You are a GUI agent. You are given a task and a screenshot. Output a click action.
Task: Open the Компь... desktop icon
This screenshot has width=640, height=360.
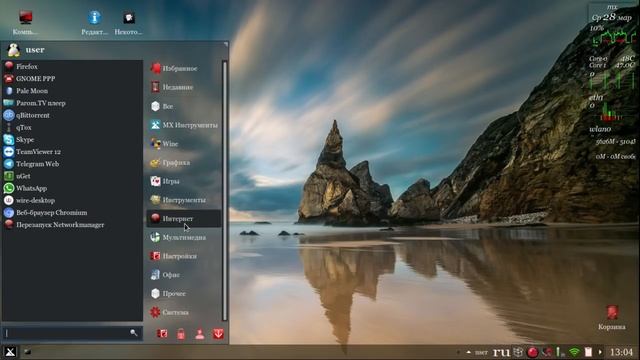25,23
